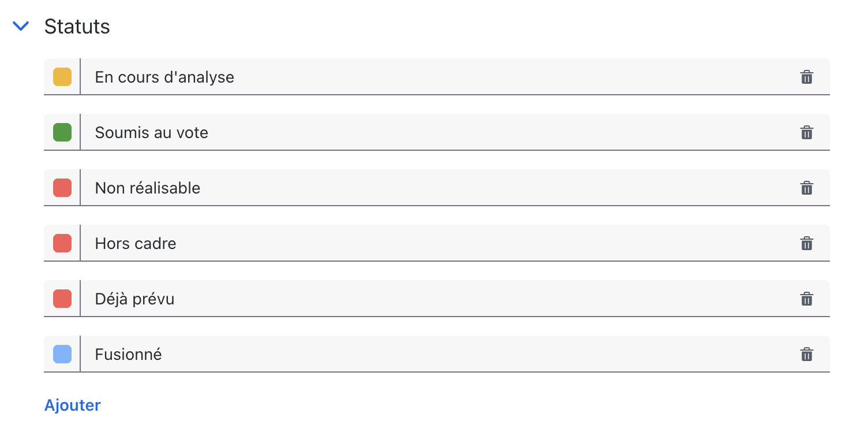The width and height of the screenshot is (868, 424).
Task: Delete the "En cours d'analyse" status
Action: [806, 77]
